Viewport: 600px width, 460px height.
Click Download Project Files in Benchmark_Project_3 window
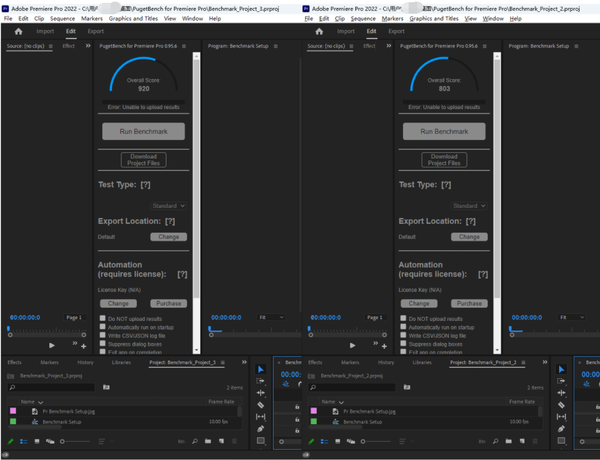click(143, 160)
